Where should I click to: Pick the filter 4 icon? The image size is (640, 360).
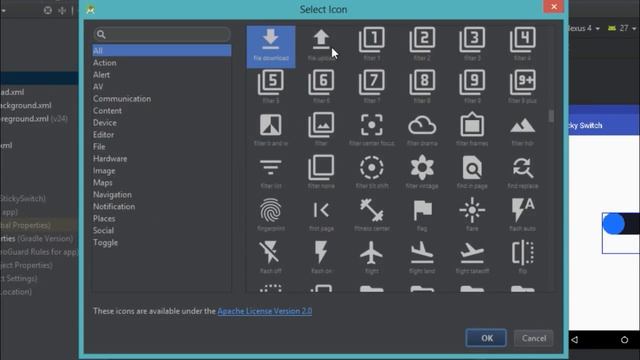tap(523, 40)
